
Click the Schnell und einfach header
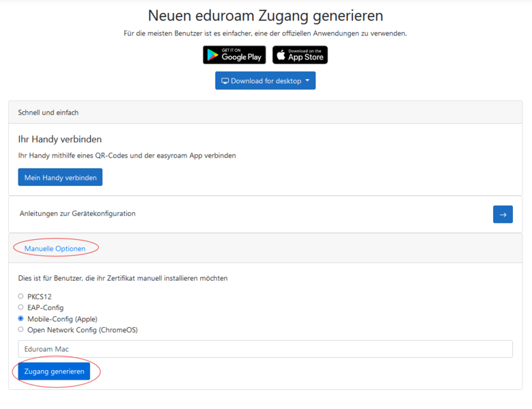[48, 112]
